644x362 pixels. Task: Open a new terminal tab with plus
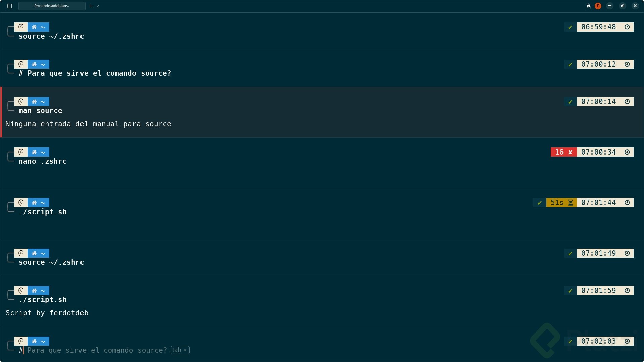coord(91,6)
